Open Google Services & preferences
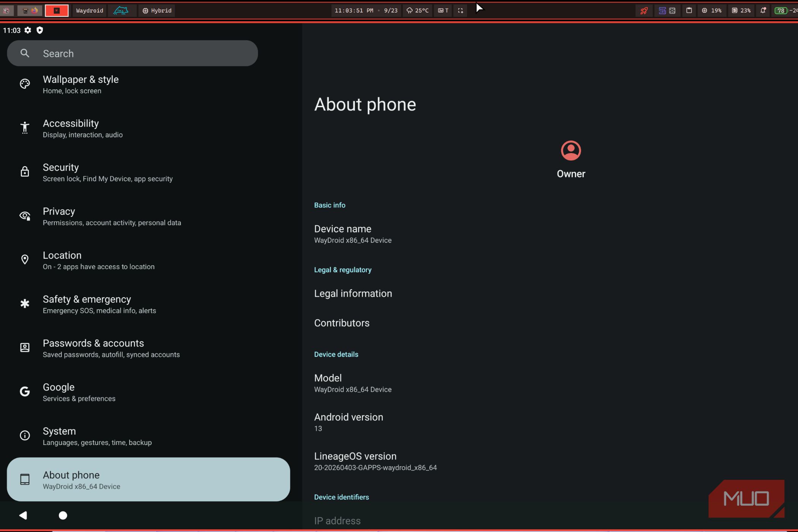 (148, 392)
